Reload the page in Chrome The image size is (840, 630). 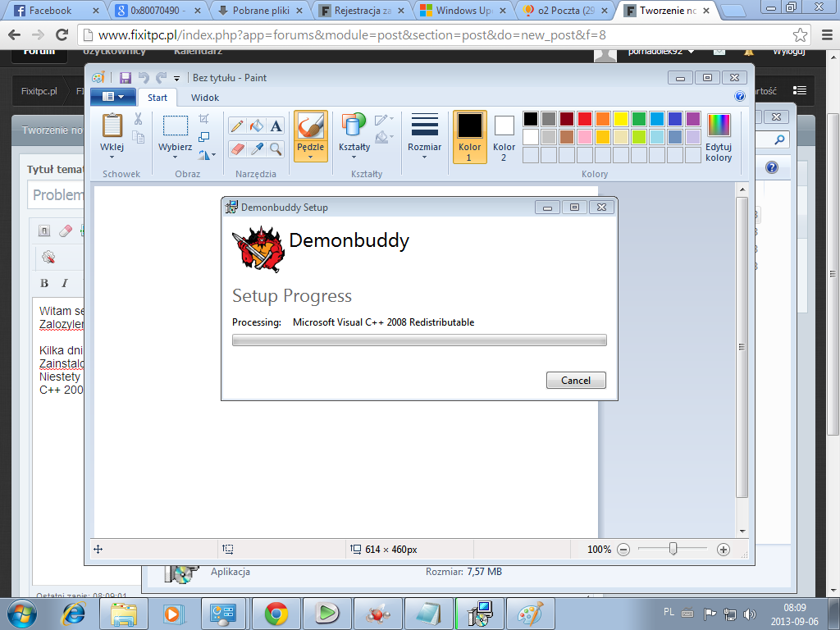point(62,35)
